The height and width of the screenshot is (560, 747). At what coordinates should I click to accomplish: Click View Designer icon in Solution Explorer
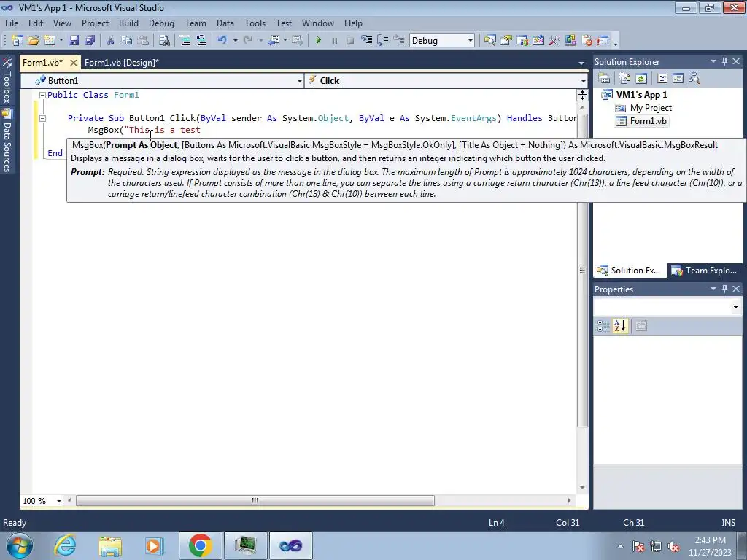[x=678, y=78]
